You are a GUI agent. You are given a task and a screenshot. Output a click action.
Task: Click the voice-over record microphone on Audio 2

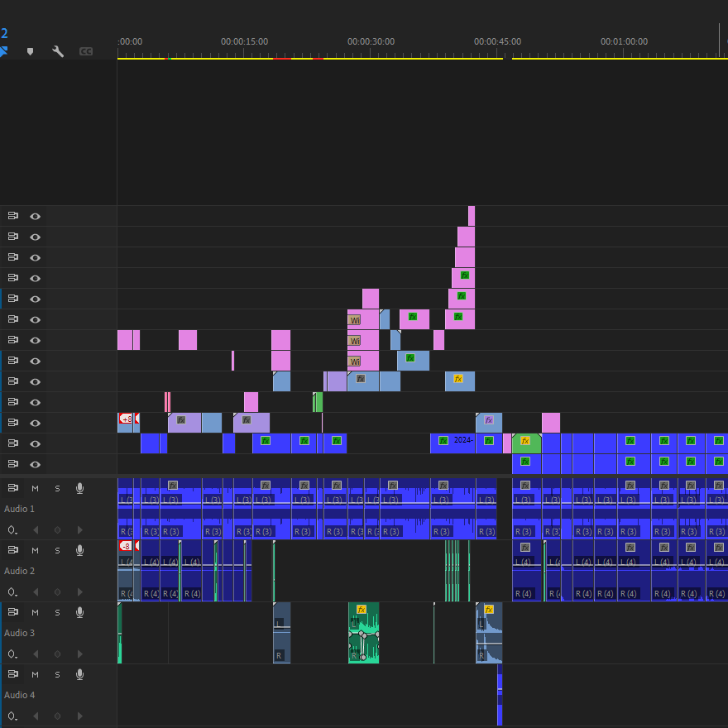[x=80, y=550]
